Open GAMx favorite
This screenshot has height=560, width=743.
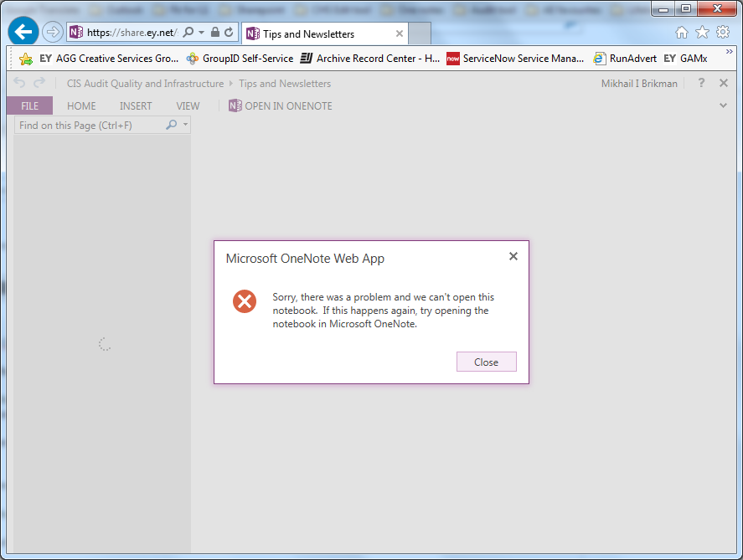click(x=686, y=59)
